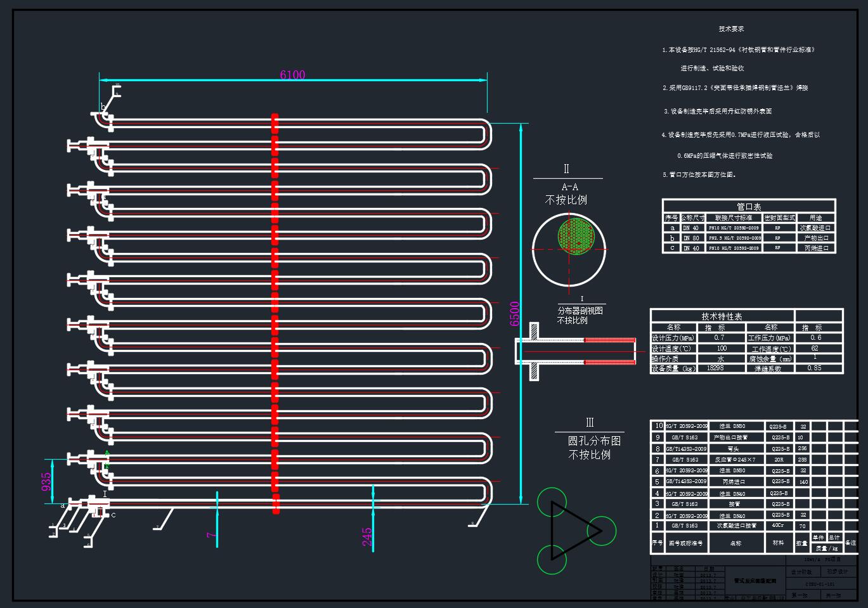Click the topmost green circle of hole layout
Image resolution: width=868 pixels, height=608 pixels.
[552, 502]
